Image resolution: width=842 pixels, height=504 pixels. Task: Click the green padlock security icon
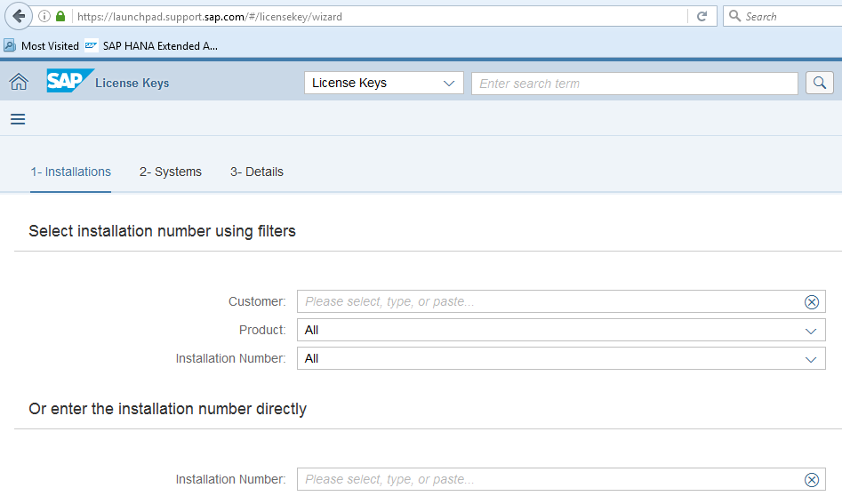[60, 16]
